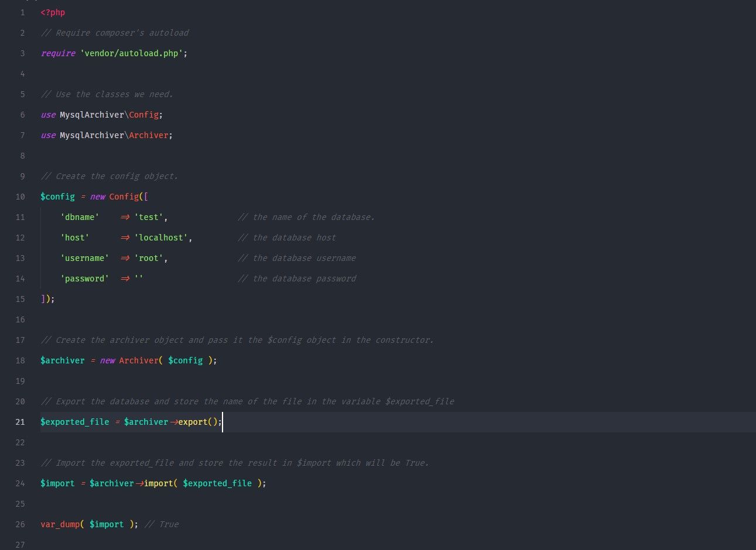Screen dimensions: 756x550
Task: Click the '$exported_file' argument on line 24
Action: point(218,483)
